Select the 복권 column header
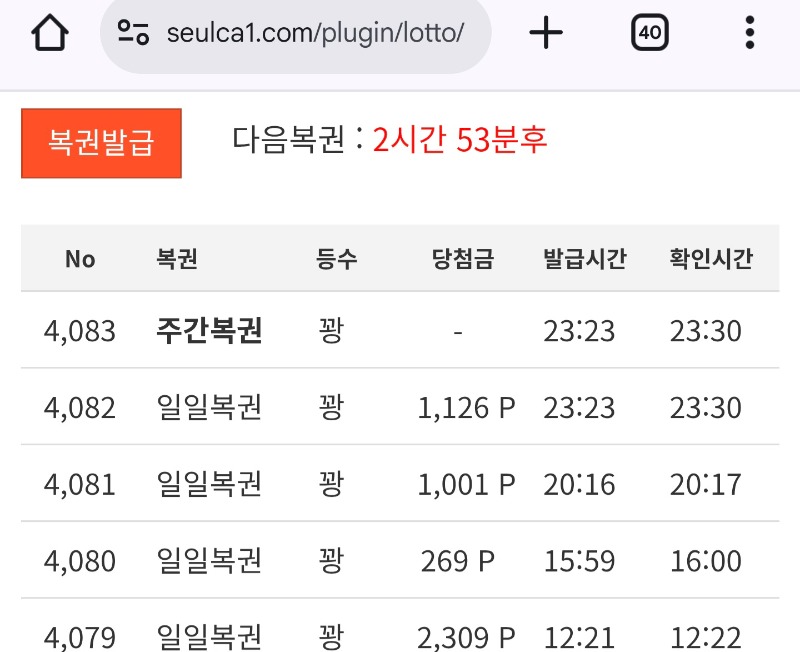The height and width of the screenshot is (652, 800). click(177, 259)
